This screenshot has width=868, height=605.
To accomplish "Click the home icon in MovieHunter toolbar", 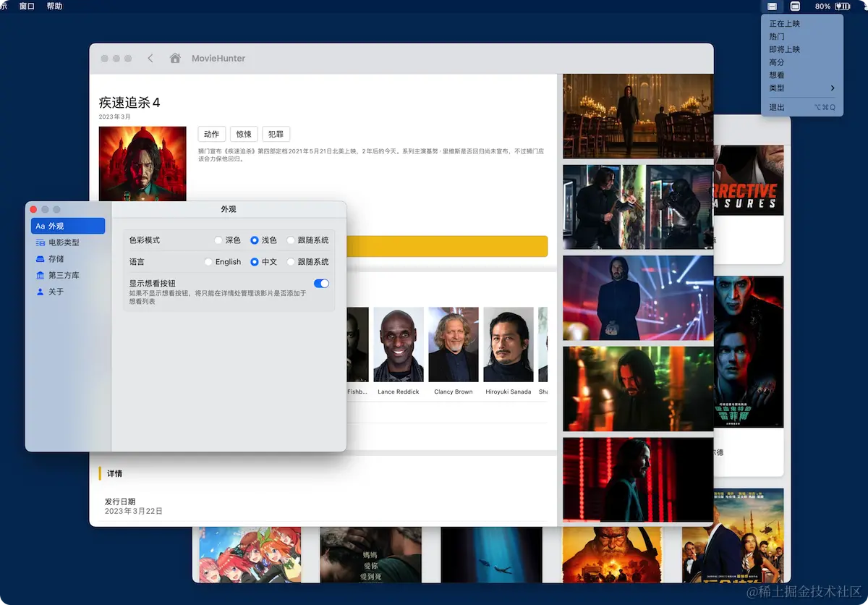I will point(175,58).
